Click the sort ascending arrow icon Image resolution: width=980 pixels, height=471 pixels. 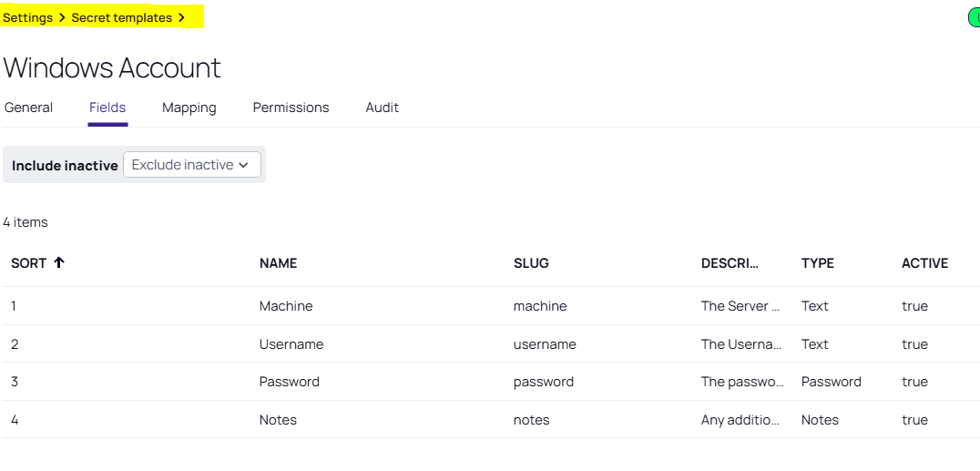[x=59, y=263]
